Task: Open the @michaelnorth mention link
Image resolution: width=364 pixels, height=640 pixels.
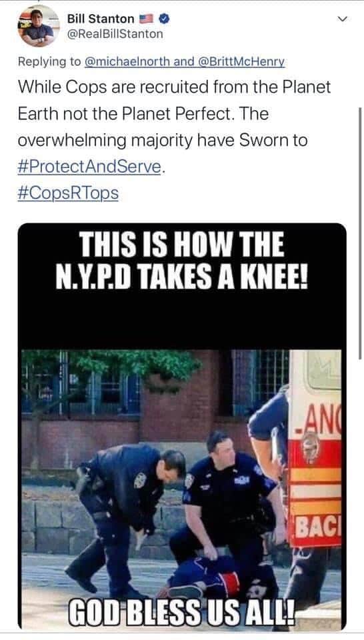Action: point(127,61)
